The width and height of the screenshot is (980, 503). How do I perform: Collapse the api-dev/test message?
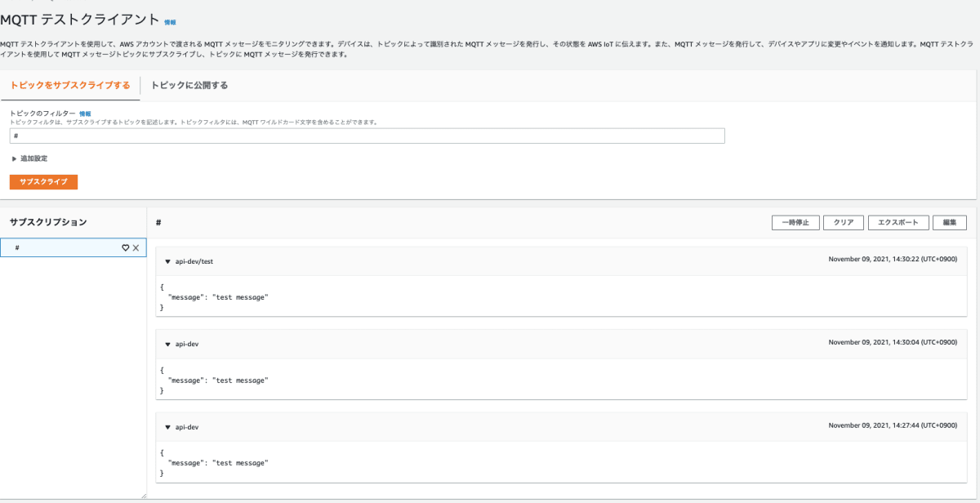coord(167,261)
